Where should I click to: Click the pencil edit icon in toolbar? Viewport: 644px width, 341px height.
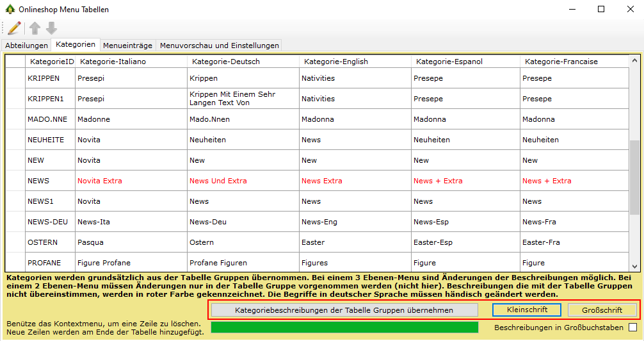pyautogui.click(x=14, y=28)
